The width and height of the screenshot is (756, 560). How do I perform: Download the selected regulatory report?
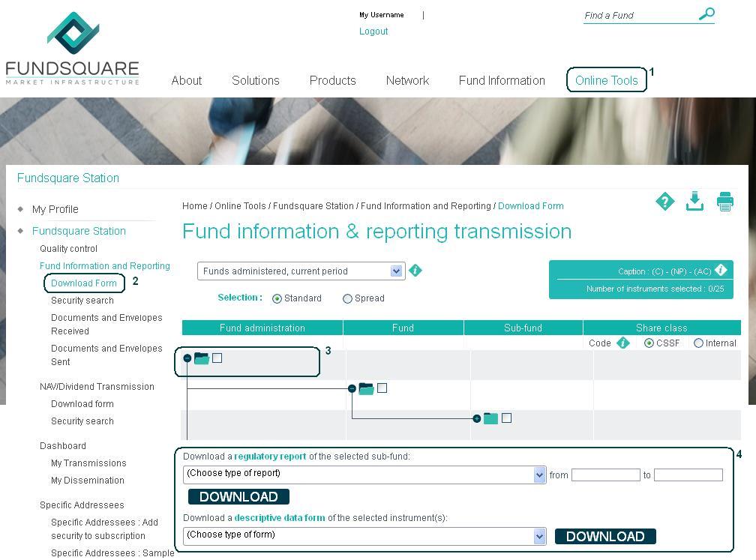point(238,497)
